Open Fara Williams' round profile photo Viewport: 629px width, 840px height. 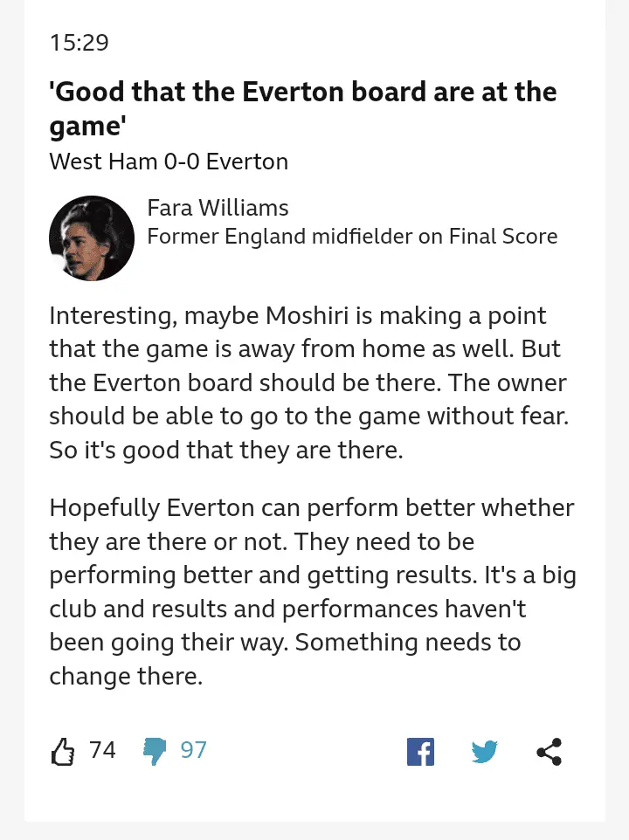92,238
